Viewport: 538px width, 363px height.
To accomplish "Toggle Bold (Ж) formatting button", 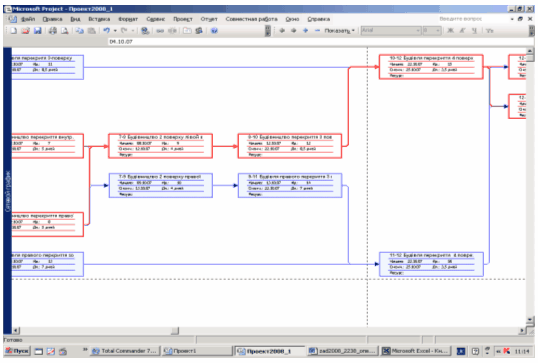I will 451,31.
